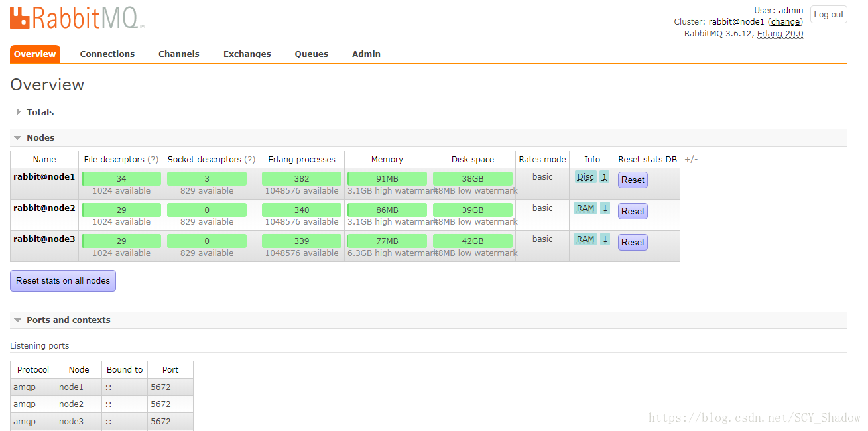Click the Erlang 20.0 version text
The width and height of the screenshot is (868, 431).
click(x=780, y=34)
